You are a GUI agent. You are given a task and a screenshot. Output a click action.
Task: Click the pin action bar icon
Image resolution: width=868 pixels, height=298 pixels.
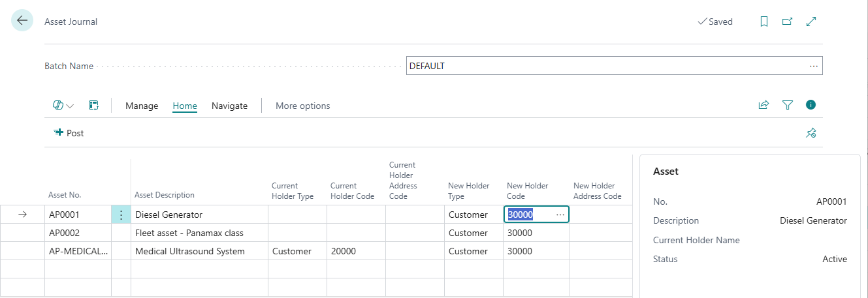[x=811, y=133]
